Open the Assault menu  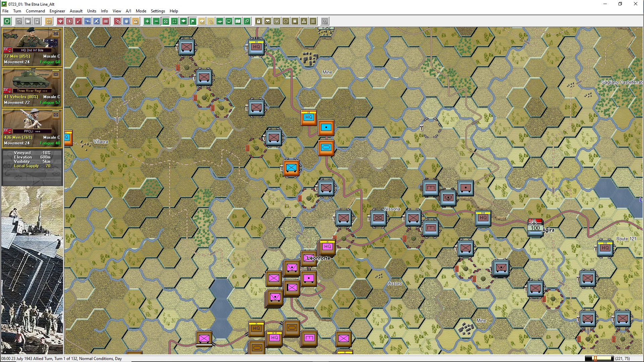[76, 11]
